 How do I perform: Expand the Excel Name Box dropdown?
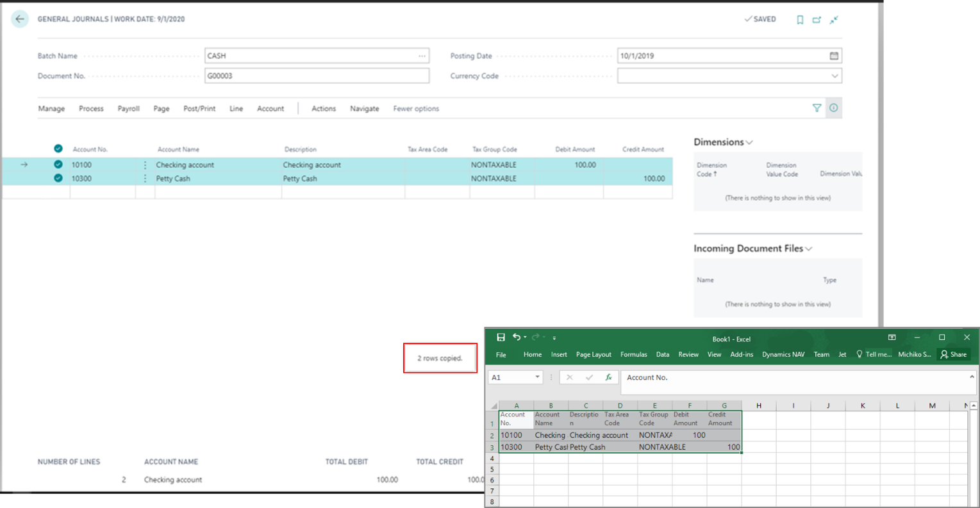[537, 377]
